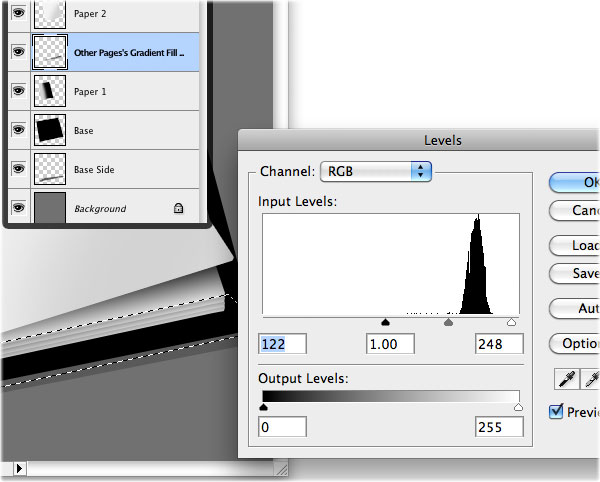Open Levels Options button
Viewport: 600px width, 482px height.
[x=575, y=344]
